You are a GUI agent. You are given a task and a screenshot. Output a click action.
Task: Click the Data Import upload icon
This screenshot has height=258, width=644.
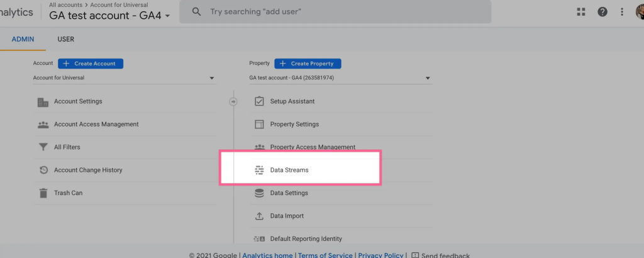coord(259,216)
